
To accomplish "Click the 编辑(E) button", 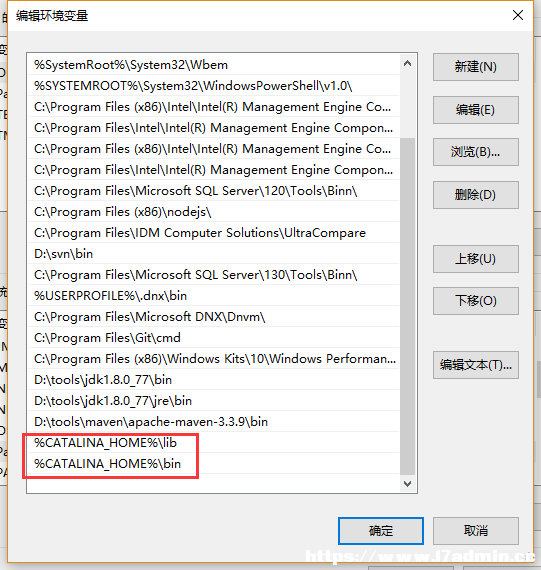I will (x=476, y=110).
